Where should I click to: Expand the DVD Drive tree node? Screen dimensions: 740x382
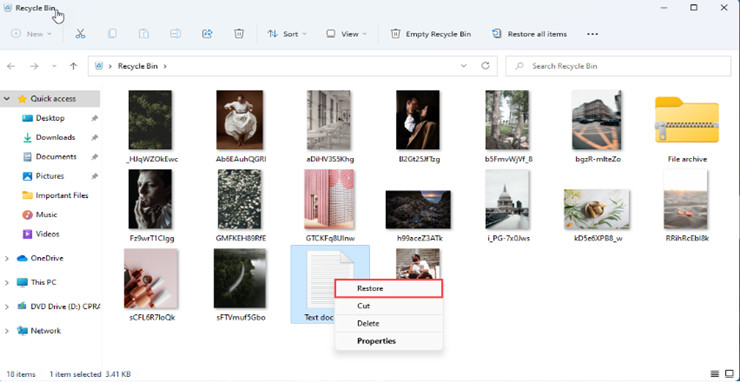coord(7,306)
